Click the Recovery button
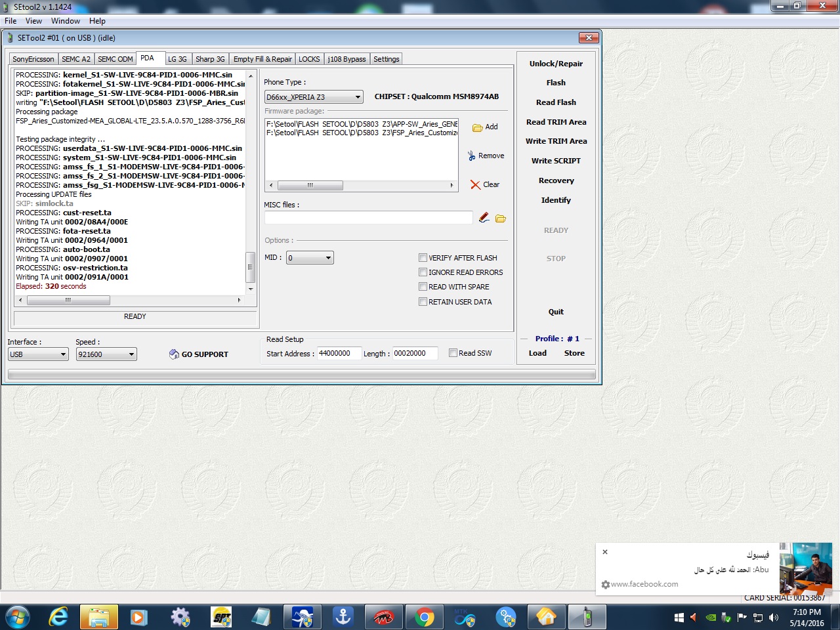840x630 pixels. [556, 180]
